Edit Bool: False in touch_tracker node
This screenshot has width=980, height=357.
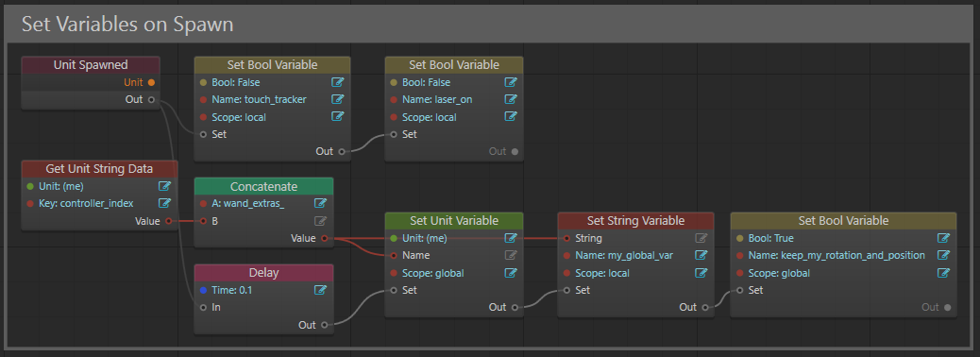point(337,82)
